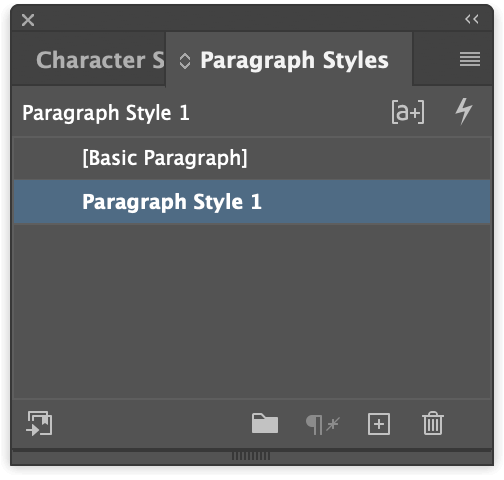Cycle panel view with up-down arrows

[x=185, y=61]
